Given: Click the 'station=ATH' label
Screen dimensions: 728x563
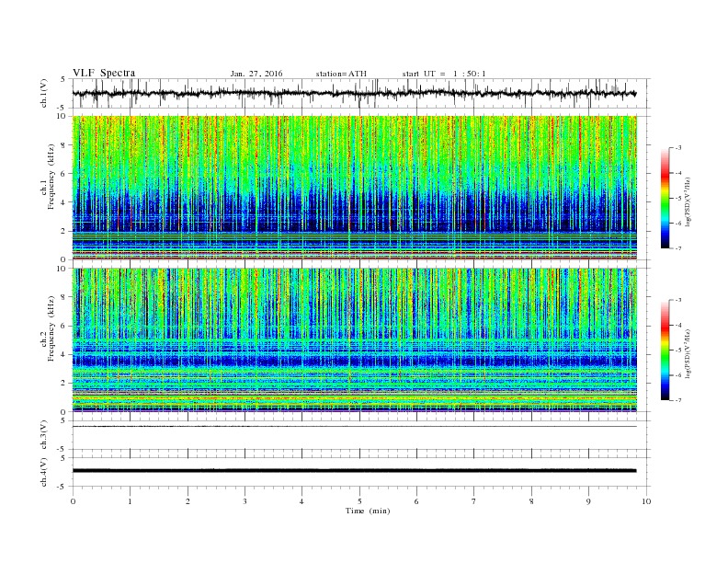Looking at the screenshot, I should (341, 74).
